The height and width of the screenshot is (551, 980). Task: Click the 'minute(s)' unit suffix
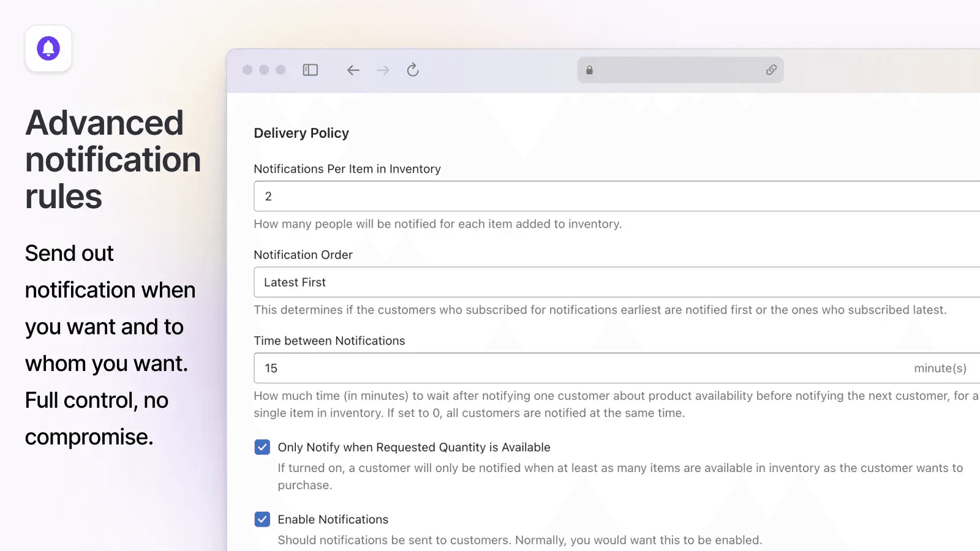(x=940, y=369)
